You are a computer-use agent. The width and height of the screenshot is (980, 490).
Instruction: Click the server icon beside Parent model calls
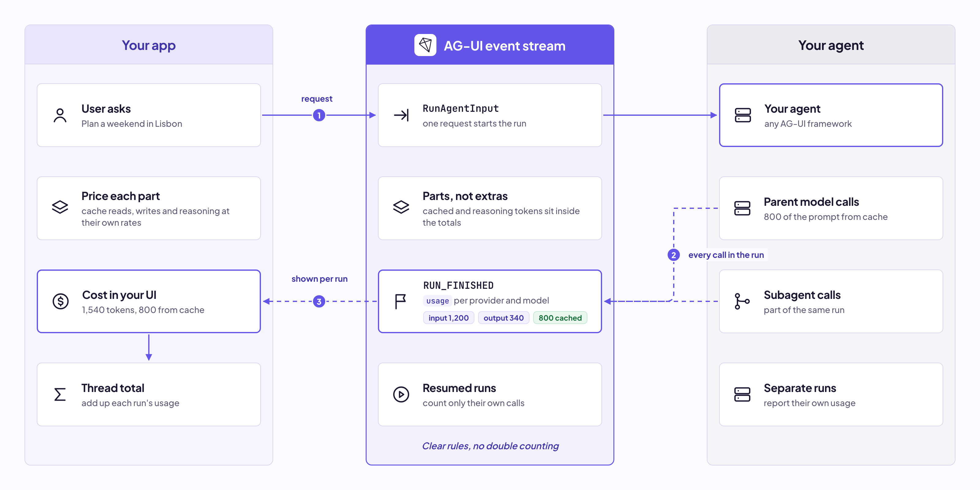coord(742,208)
